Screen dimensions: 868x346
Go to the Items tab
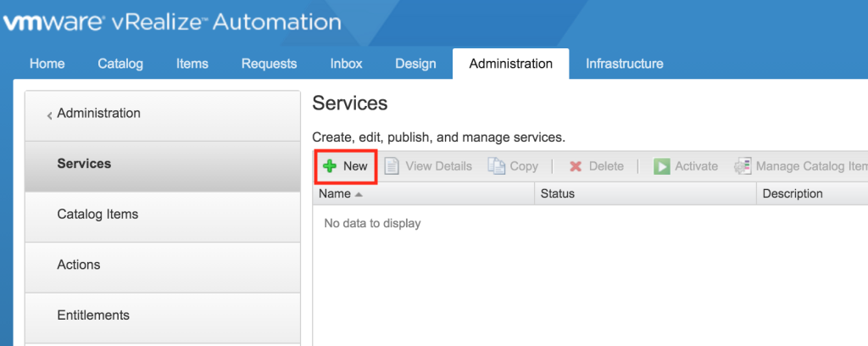(192, 64)
